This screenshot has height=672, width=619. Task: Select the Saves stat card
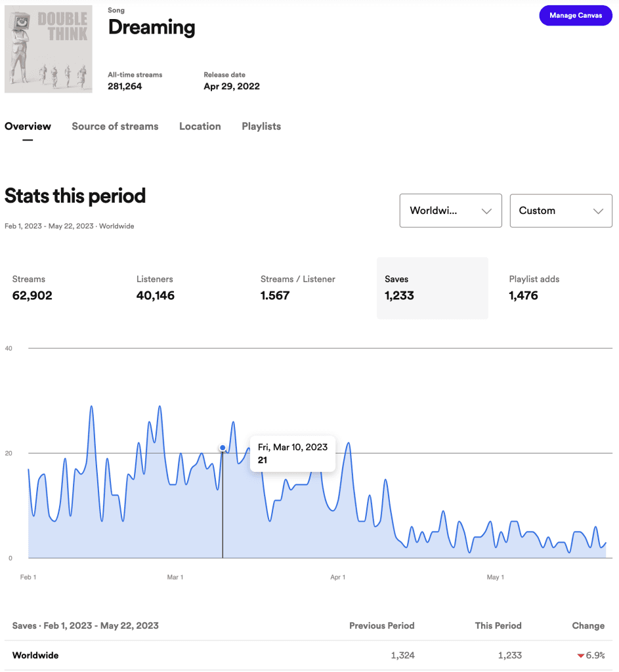point(433,288)
